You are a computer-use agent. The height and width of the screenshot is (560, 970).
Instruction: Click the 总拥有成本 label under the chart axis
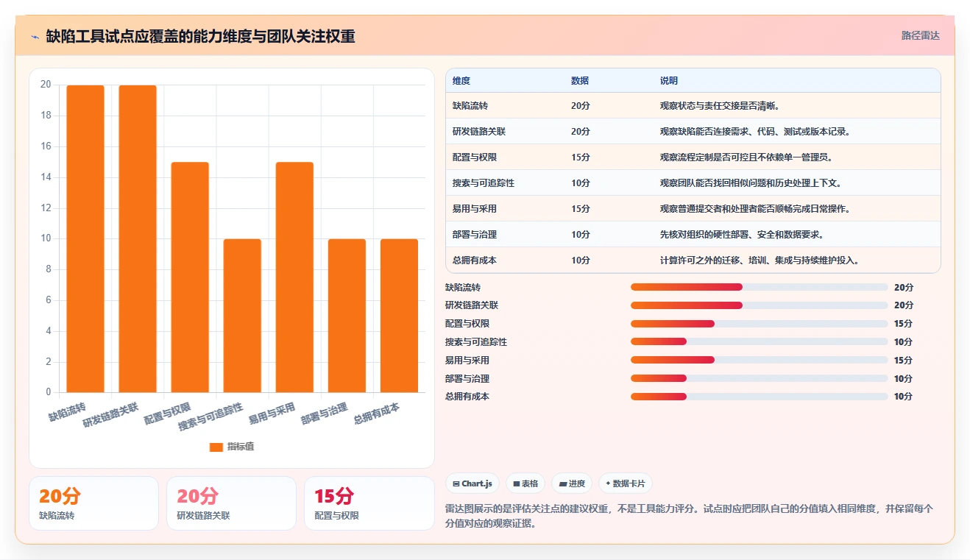(x=377, y=414)
